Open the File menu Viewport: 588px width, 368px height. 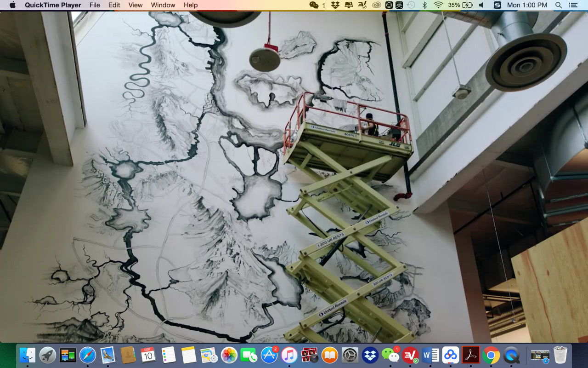pyautogui.click(x=95, y=5)
